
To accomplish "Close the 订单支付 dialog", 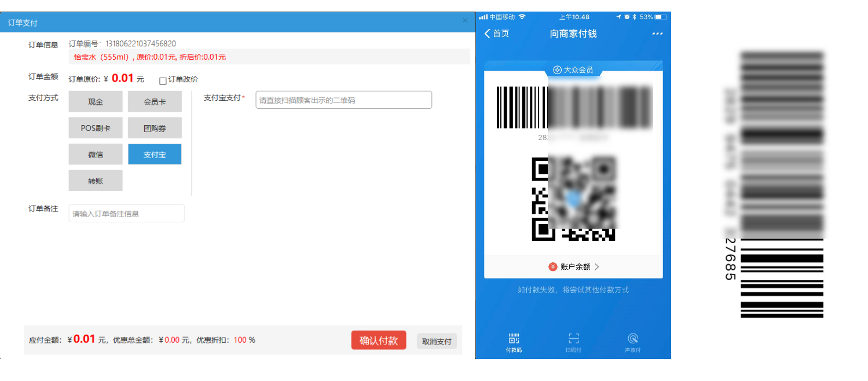I will [x=465, y=21].
